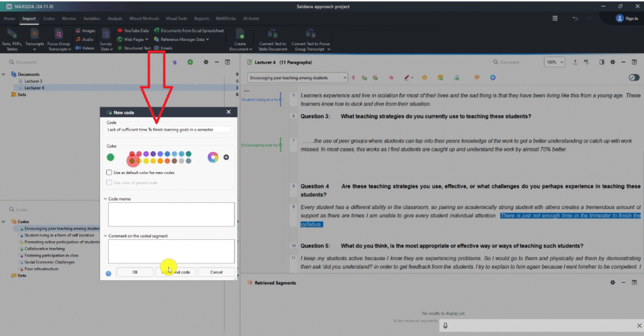
Task: Enable Use as default color for new codes
Action: [109, 172]
